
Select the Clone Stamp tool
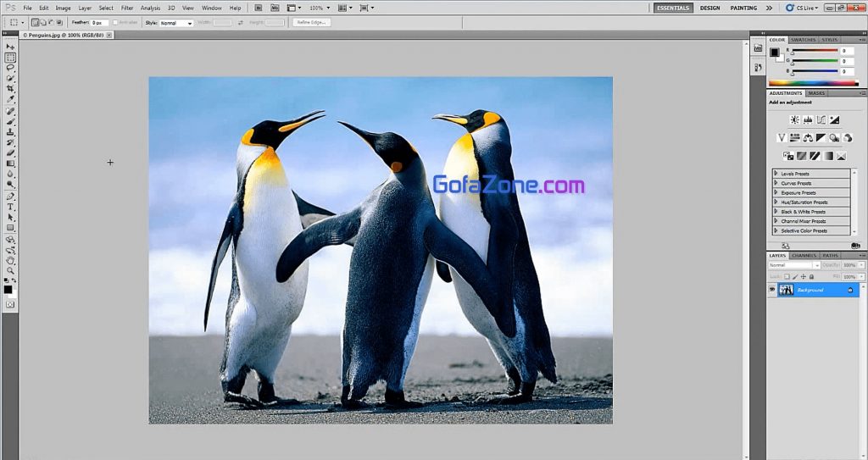(10, 132)
